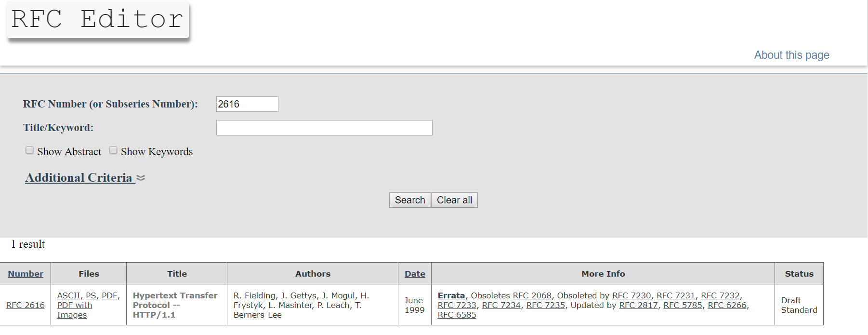This screenshot has height=335, width=868.
Task: Click the RFC Editor logo
Action: click(98, 20)
